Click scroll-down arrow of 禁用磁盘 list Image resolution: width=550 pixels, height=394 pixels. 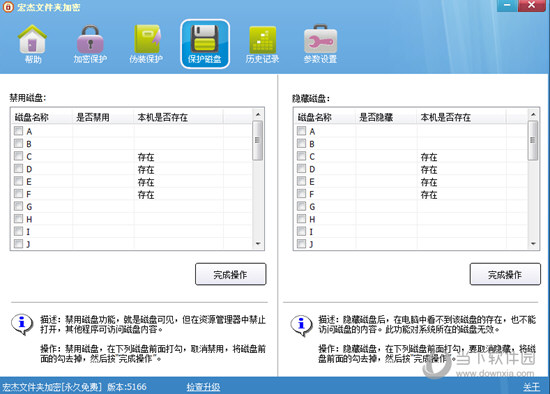tap(258, 243)
